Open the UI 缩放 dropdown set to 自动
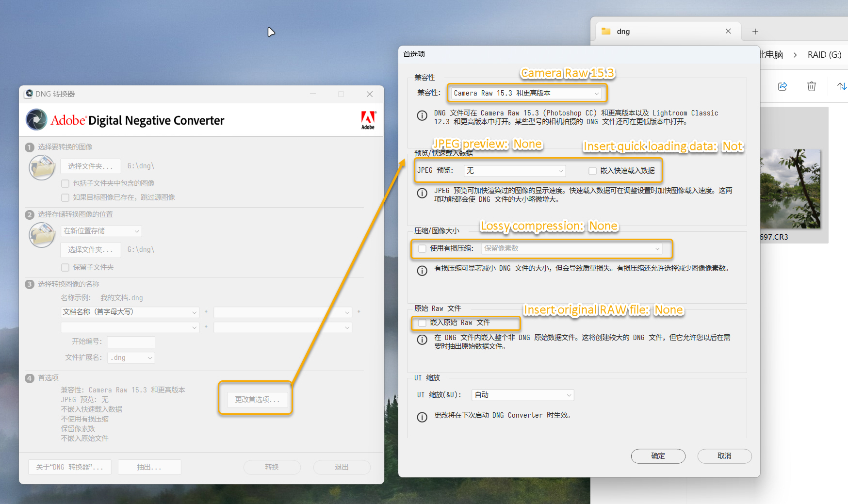 pyautogui.click(x=522, y=395)
